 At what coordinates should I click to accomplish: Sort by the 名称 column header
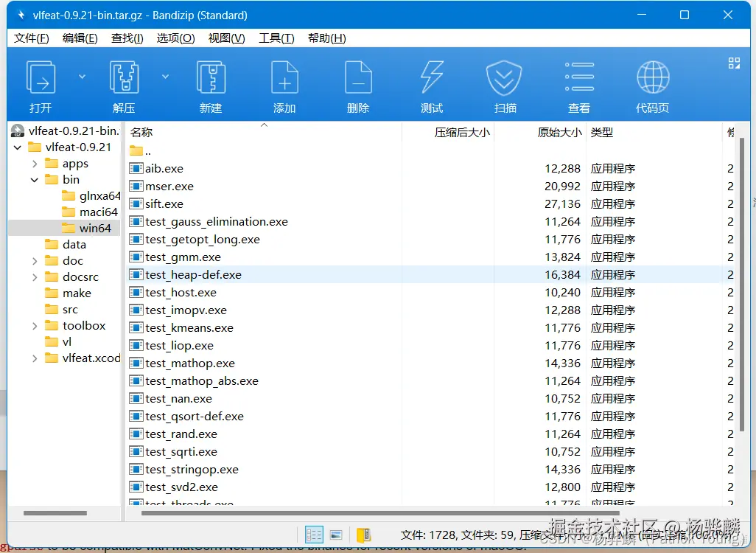click(264, 132)
